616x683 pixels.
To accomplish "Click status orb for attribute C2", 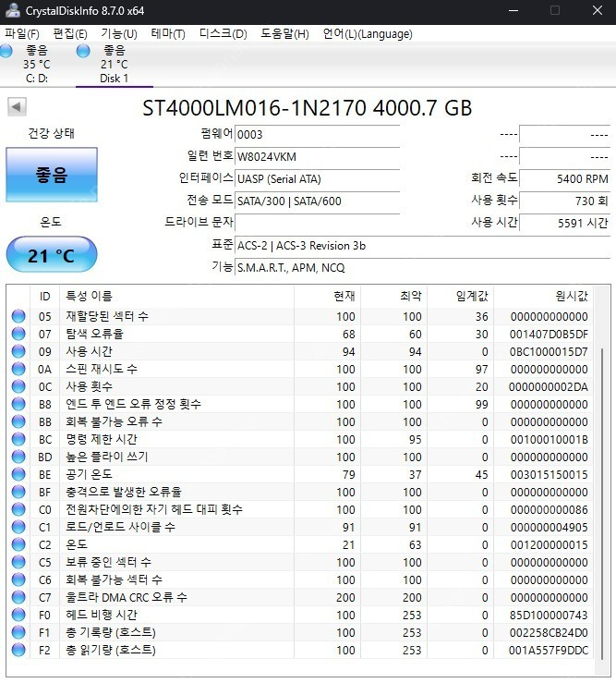I will point(18,544).
